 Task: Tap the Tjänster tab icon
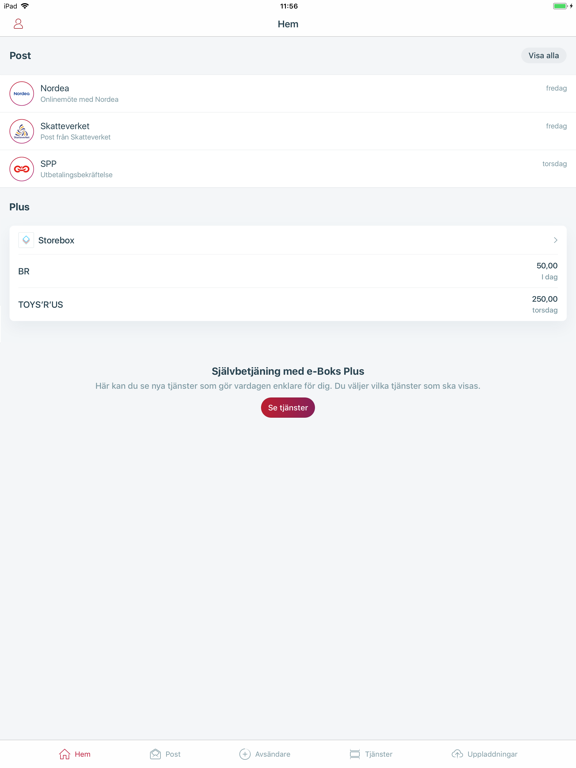355,754
